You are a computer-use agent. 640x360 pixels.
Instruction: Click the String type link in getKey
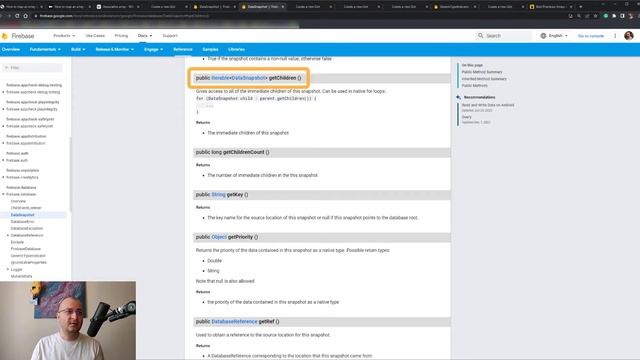click(x=218, y=195)
